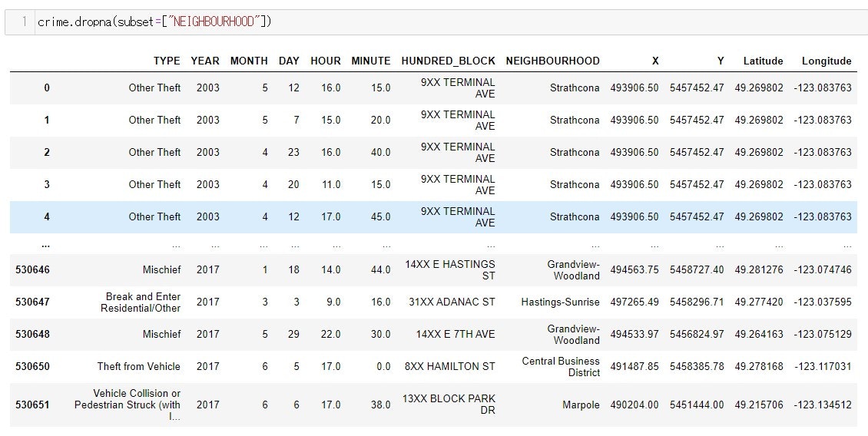
Task: Click Y value 5458727.40
Action: (697, 269)
